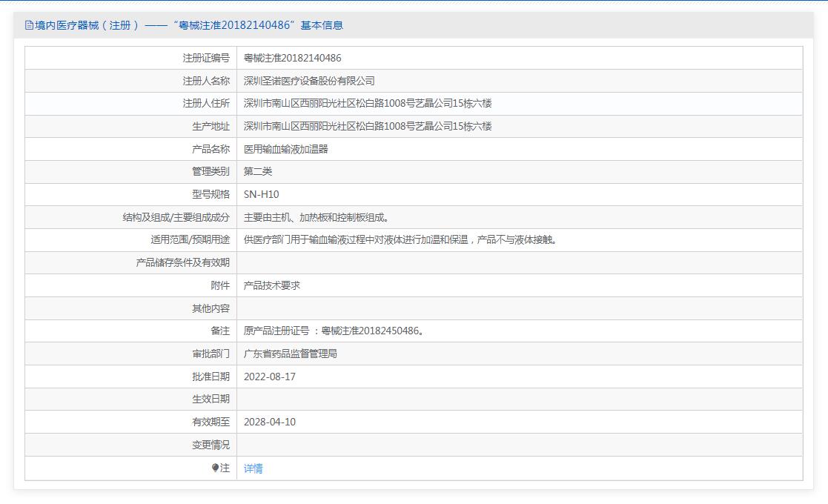Select the product name 医用输血输液加温器
The width and height of the screenshot is (828, 504).
(x=285, y=149)
